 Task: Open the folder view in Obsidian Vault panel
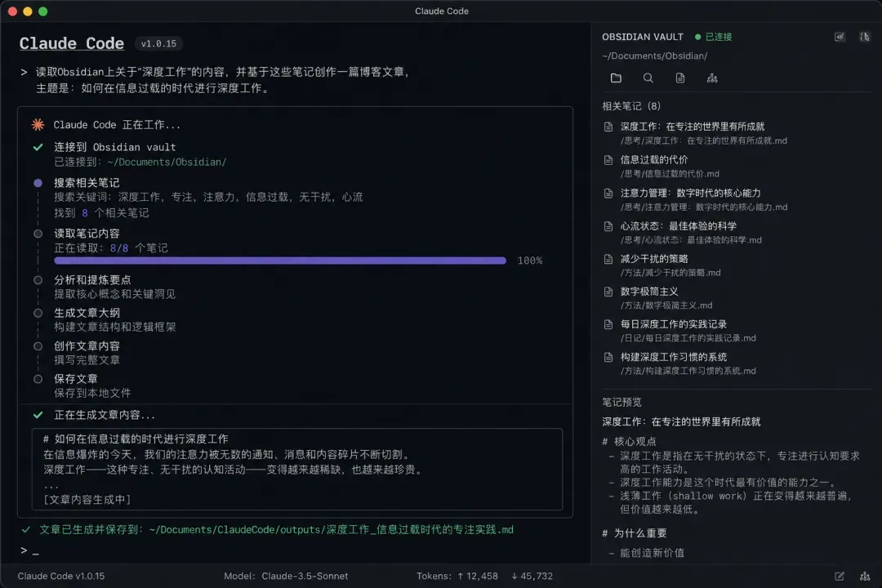point(616,78)
